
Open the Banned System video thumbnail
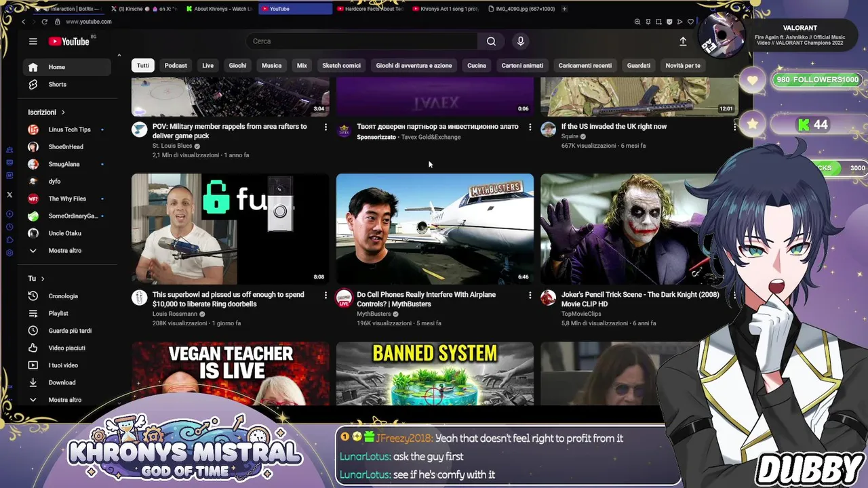point(435,373)
